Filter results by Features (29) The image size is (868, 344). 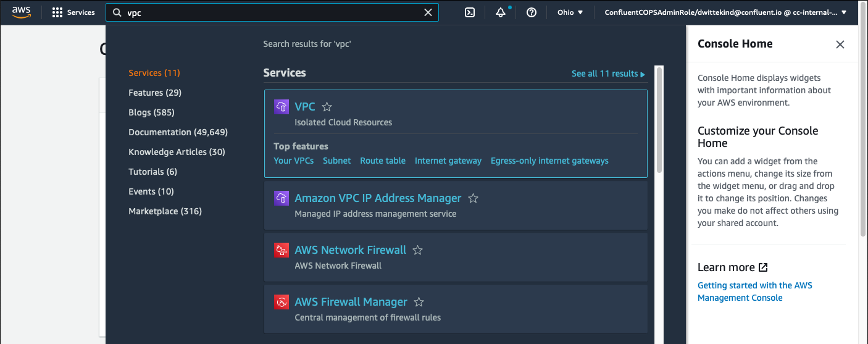tap(155, 93)
